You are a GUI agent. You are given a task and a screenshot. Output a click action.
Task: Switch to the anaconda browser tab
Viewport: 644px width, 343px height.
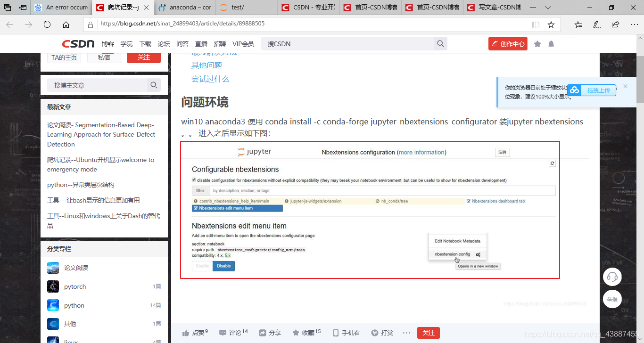(185, 8)
